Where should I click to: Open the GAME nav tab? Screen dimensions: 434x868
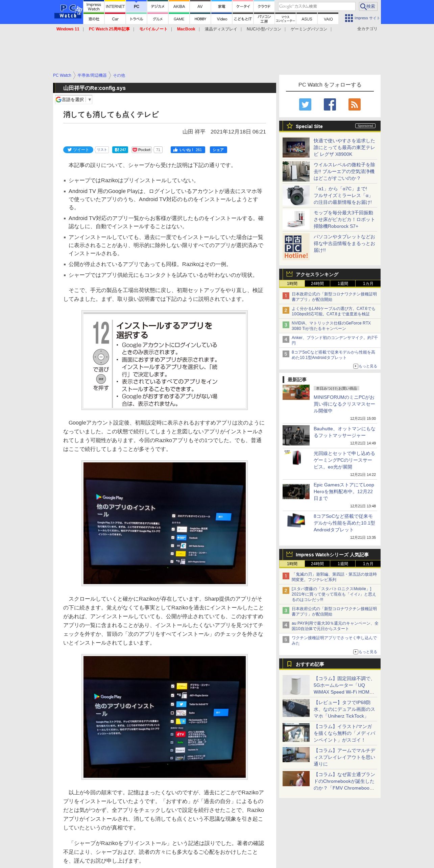[x=179, y=19]
